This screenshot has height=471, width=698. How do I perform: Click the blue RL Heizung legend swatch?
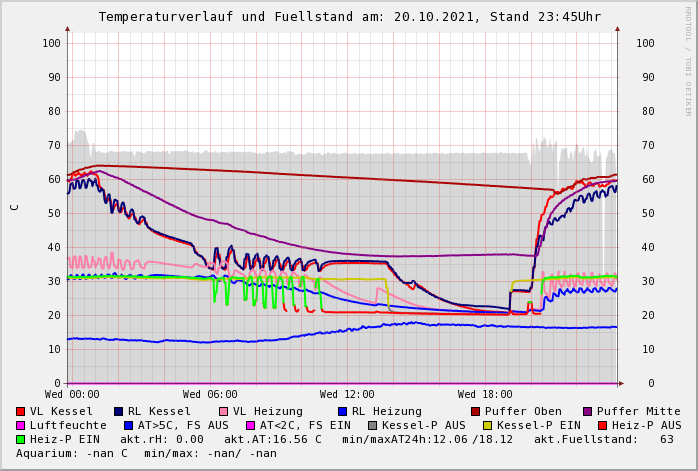click(343, 411)
